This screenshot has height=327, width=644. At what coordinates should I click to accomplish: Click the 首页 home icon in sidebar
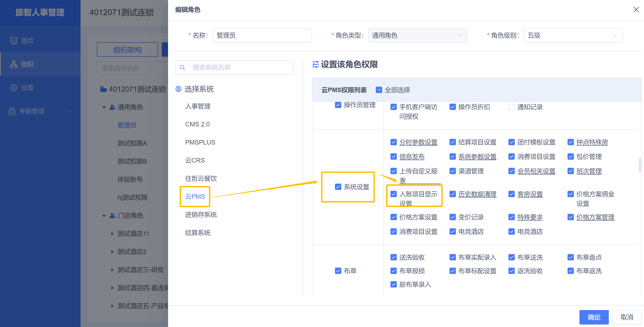14,41
